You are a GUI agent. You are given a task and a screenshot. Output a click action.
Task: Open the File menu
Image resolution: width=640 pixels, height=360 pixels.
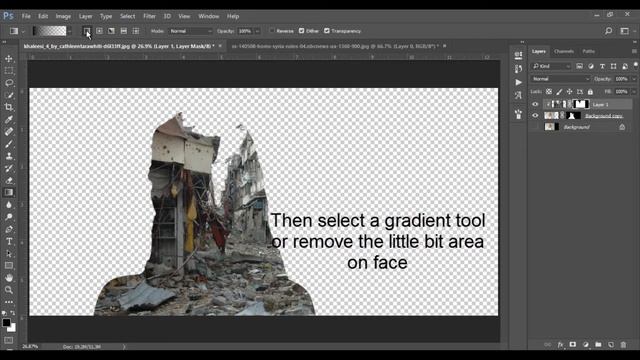pos(26,16)
